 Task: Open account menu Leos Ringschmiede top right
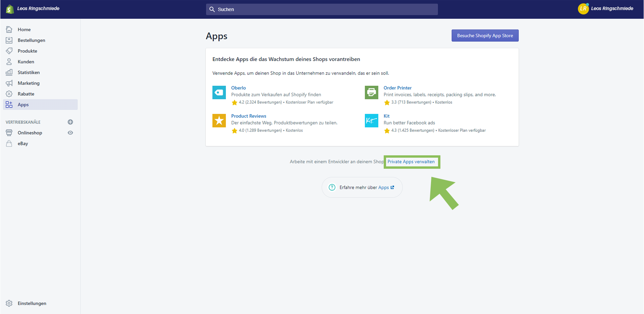coord(612,9)
